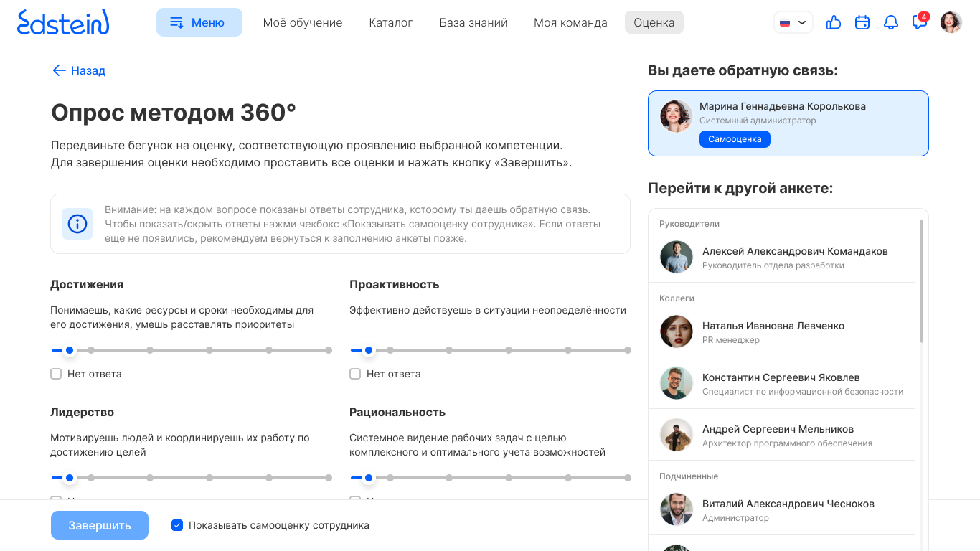Go back via the Назад link

[79, 70]
